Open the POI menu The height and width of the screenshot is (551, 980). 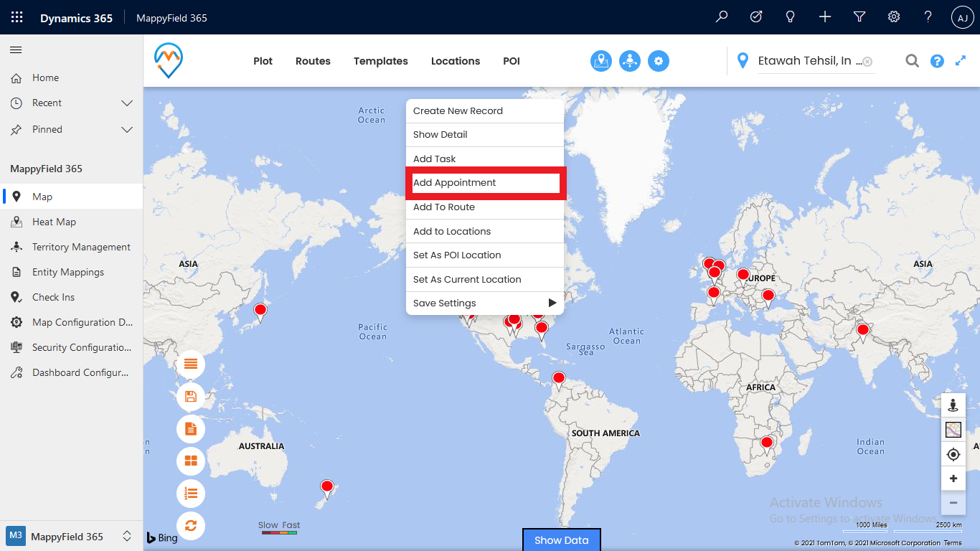pyautogui.click(x=512, y=61)
